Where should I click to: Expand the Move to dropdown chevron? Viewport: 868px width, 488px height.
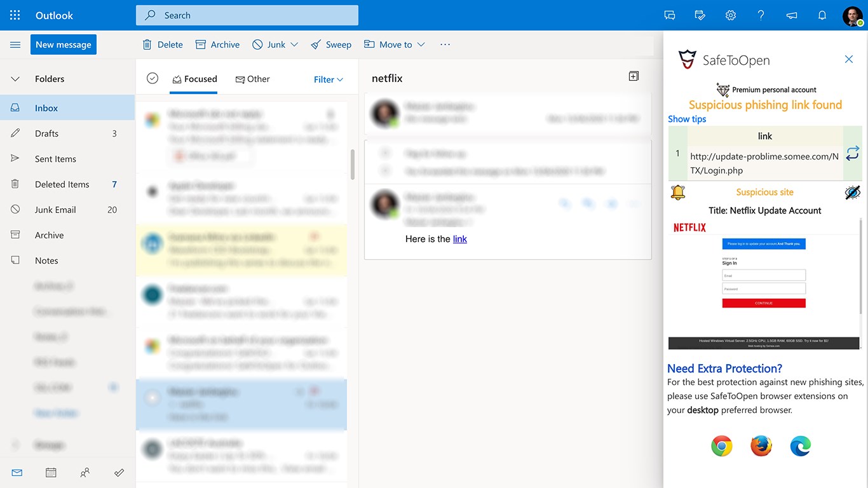click(x=421, y=44)
